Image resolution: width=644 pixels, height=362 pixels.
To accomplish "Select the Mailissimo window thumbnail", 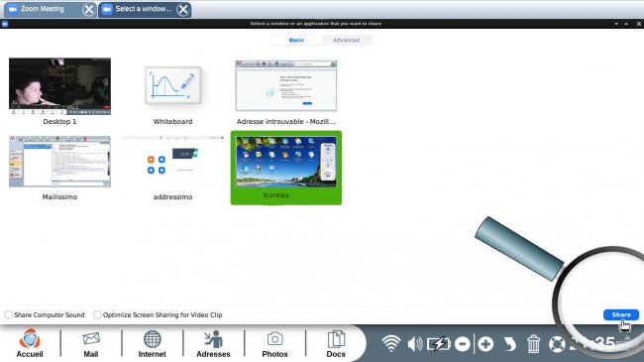I will 59,168.
